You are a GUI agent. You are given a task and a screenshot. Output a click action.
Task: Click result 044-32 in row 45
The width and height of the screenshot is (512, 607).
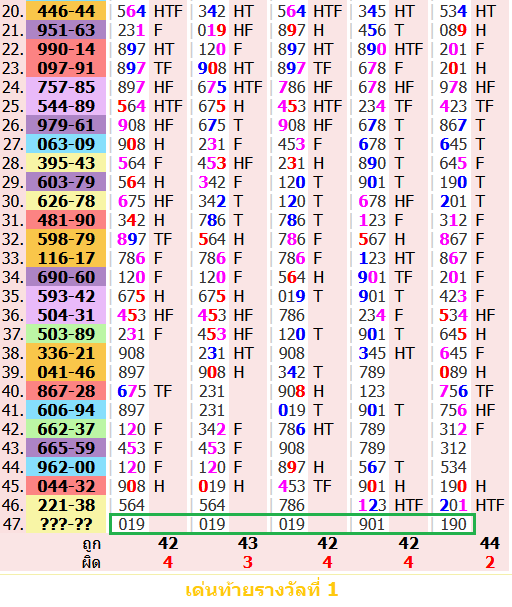(66, 485)
